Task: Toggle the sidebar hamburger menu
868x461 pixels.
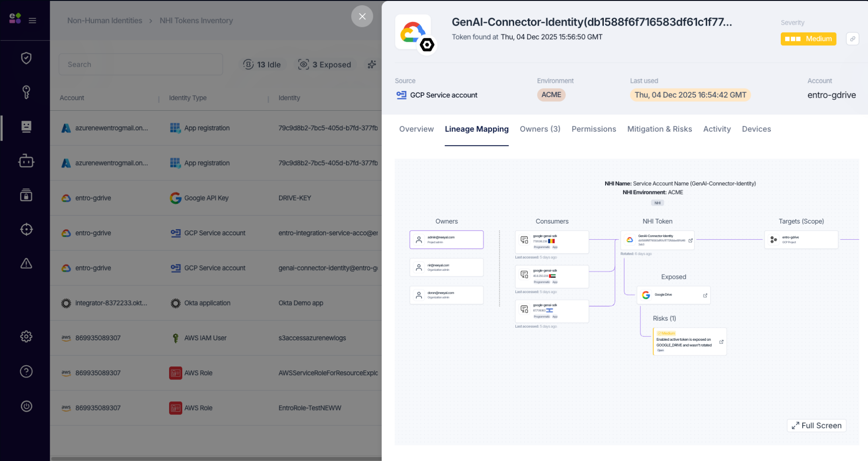Action: click(x=32, y=20)
